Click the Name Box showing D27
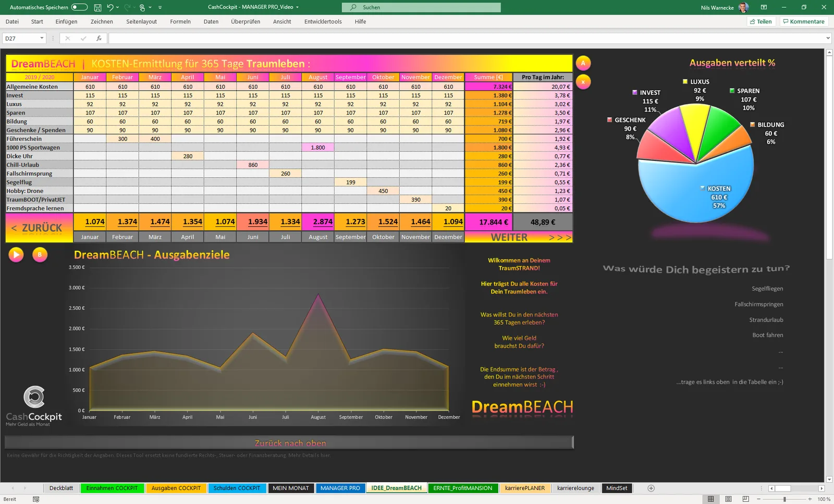 pyautogui.click(x=21, y=39)
